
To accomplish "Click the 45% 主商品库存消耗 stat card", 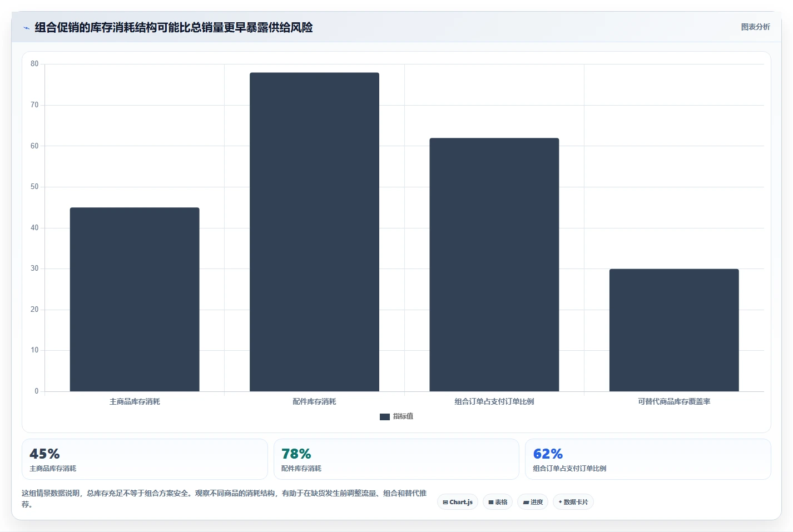I will tap(145, 459).
